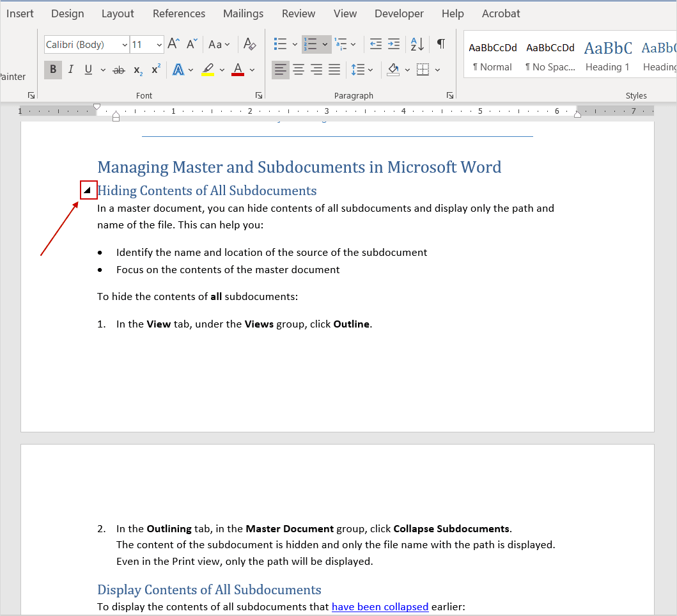Toggle Bold formatting
This screenshot has height=616, width=677.
52,69
